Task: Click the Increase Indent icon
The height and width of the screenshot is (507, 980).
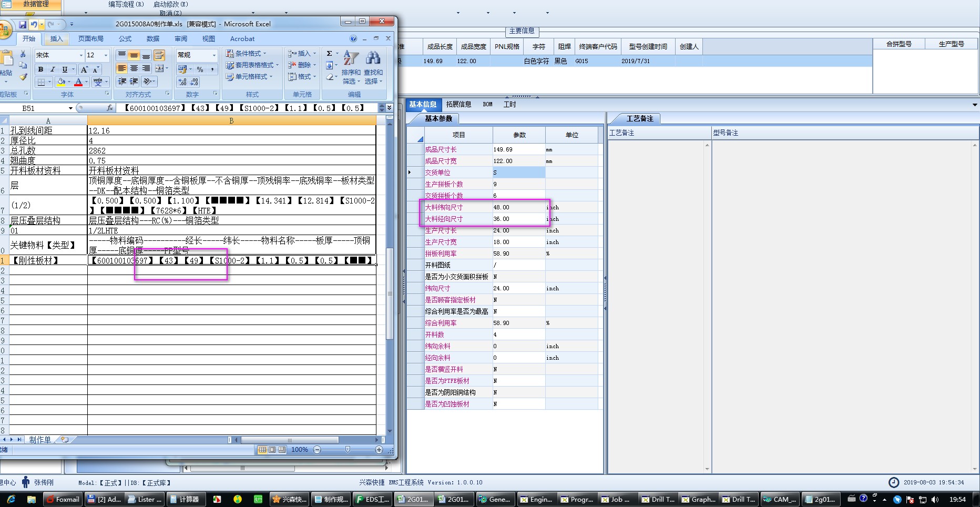Action: [134, 82]
